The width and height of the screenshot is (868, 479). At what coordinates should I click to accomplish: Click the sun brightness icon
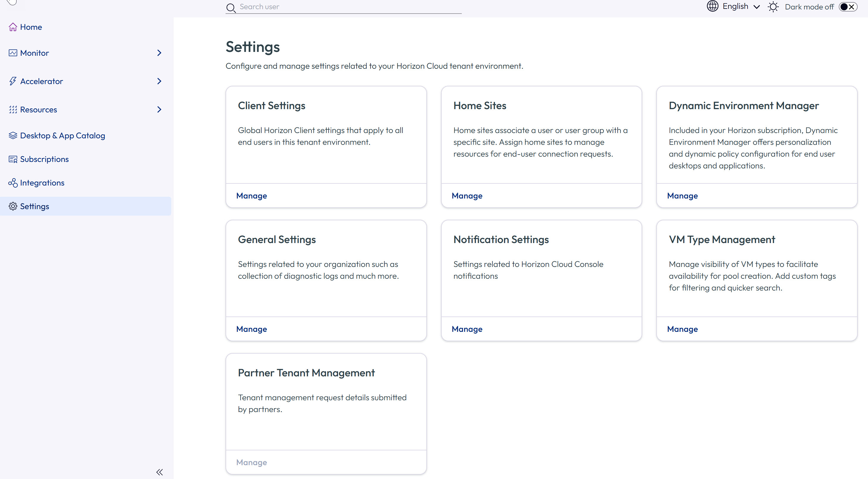[773, 7]
